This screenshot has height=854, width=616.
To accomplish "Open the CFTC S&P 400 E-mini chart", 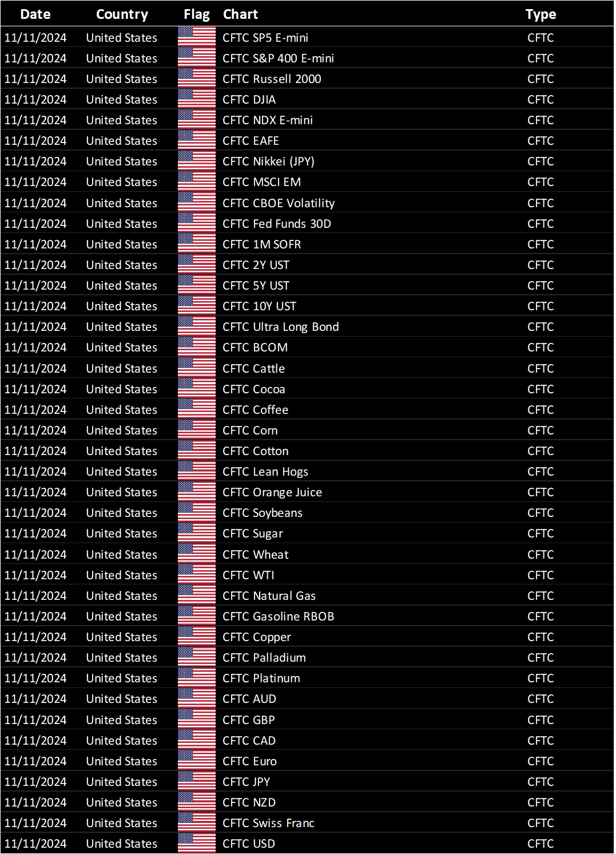I will (279, 58).
